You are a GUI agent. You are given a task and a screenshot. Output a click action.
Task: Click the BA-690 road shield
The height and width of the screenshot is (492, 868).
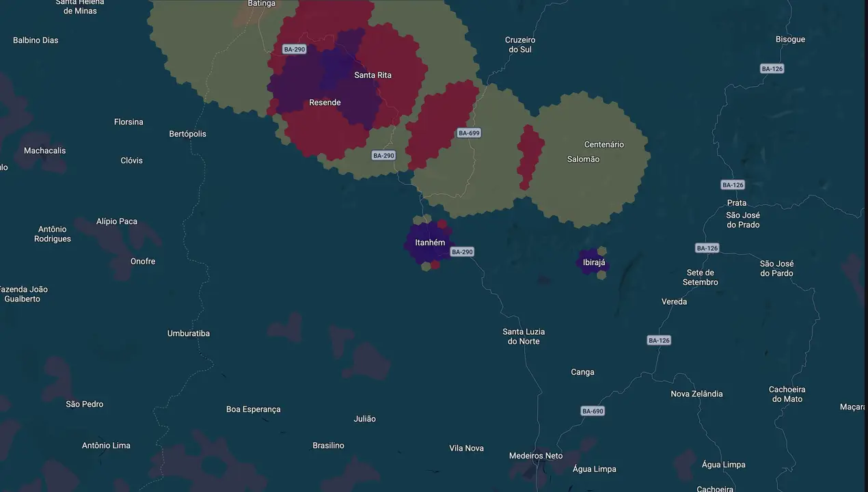click(x=593, y=411)
